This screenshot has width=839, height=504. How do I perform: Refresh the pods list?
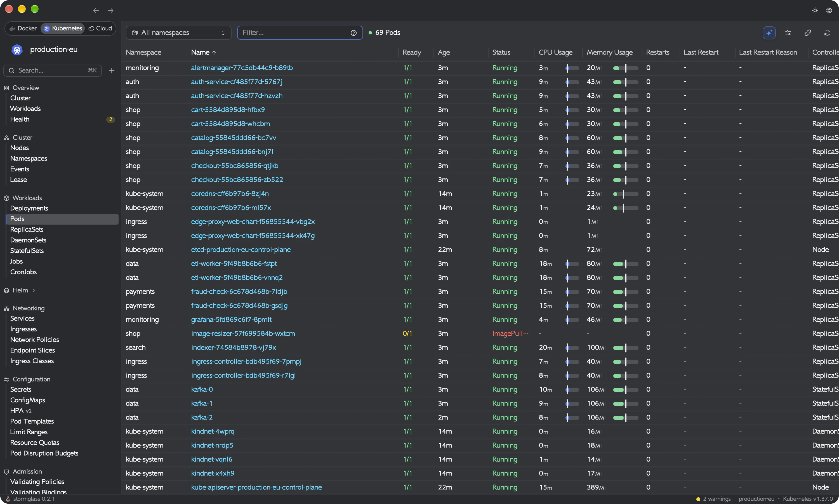tap(827, 33)
